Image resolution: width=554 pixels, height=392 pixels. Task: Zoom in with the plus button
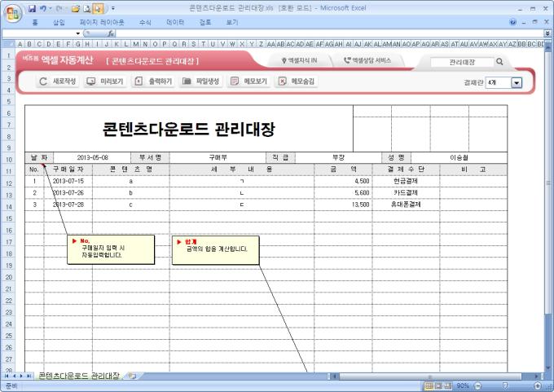coord(538,385)
